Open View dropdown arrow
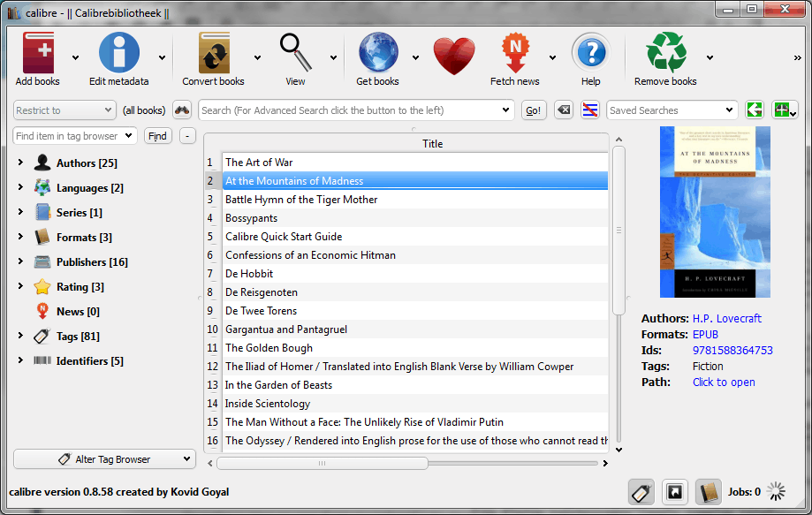The width and height of the screenshot is (812, 515). pyautogui.click(x=333, y=58)
